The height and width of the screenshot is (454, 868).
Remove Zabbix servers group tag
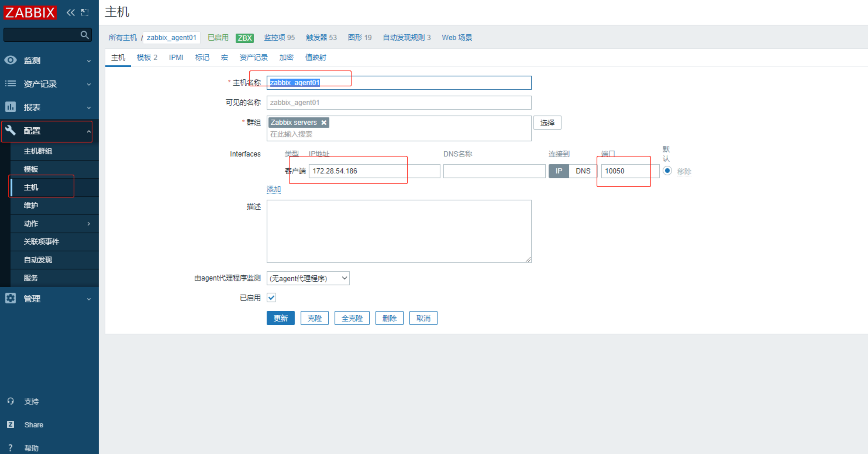click(324, 123)
